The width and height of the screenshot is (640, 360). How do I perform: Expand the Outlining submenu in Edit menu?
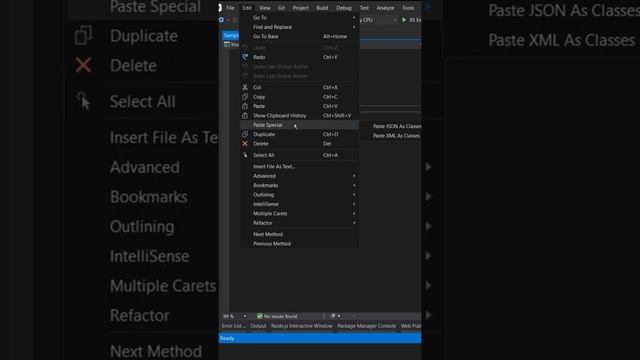354,195
